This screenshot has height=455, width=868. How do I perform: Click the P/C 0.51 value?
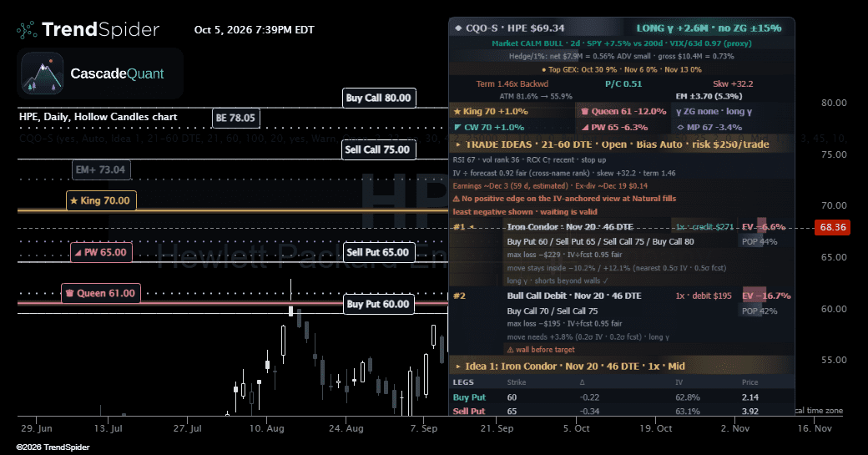(x=623, y=84)
